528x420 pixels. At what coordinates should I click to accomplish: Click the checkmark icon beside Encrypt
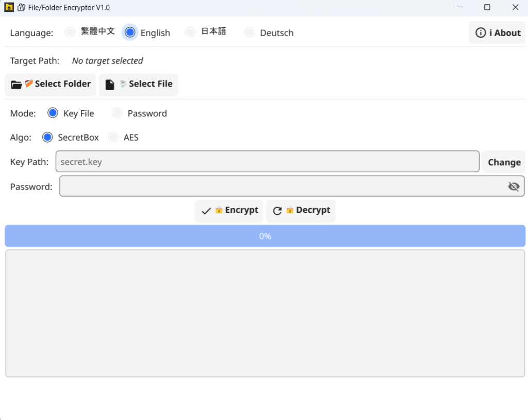click(206, 211)
